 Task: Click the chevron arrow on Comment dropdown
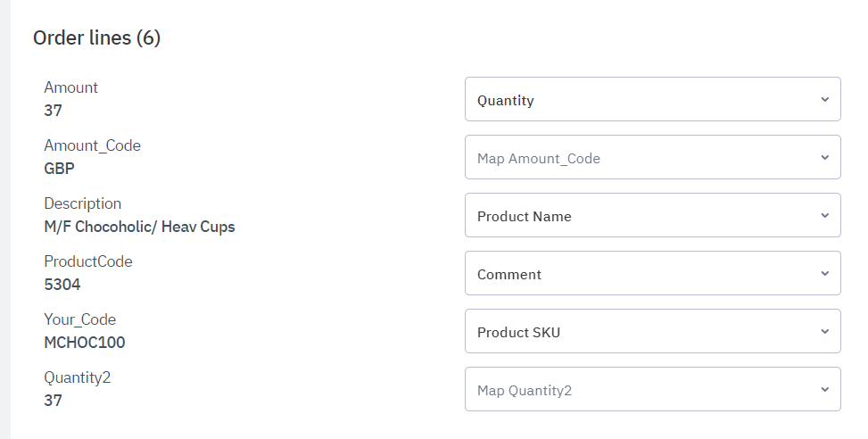[x=824, y=274]
